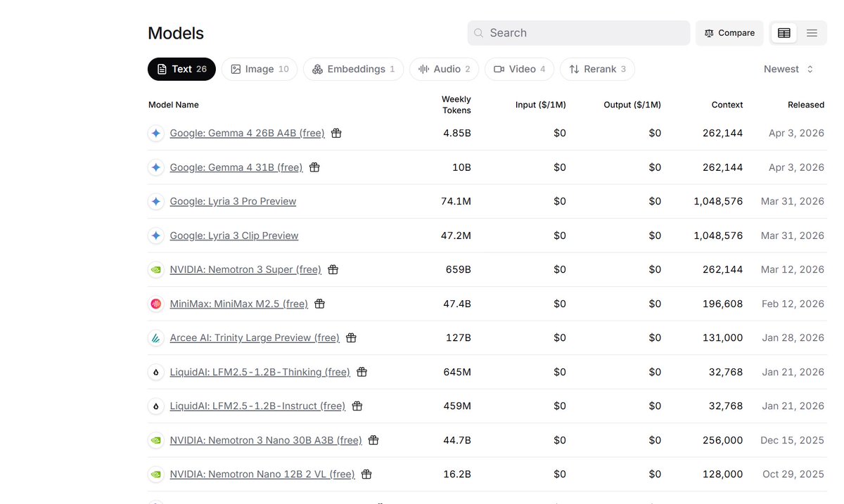This screenshot has width=844, height=504.
Task: Focus the Search input field
Action: point(579,33)
